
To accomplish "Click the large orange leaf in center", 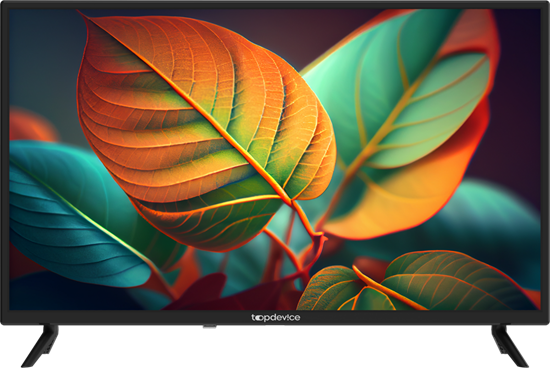I will [196, 130].
